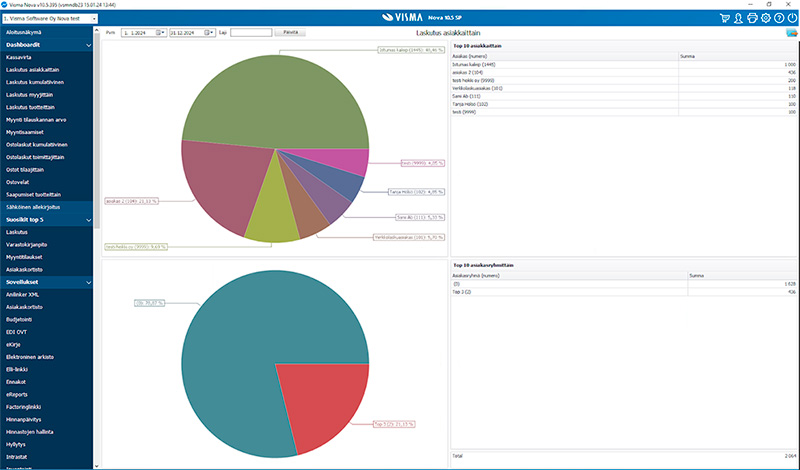
Task: Open Sähköinen allekirjoitus
Action: pyautogui.click(x=33, y=207)
